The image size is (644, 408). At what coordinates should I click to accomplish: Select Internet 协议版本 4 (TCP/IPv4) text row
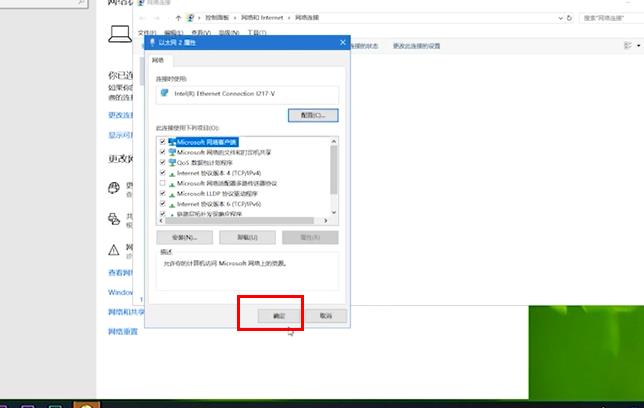pyautogui.click(x=219, y=173)
